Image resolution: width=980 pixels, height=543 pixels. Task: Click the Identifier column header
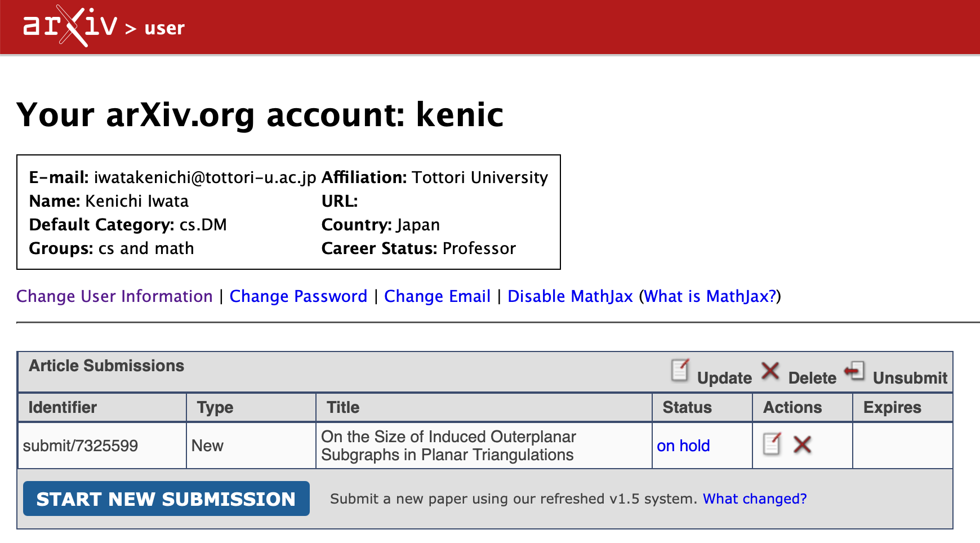[x=63, y=407]
